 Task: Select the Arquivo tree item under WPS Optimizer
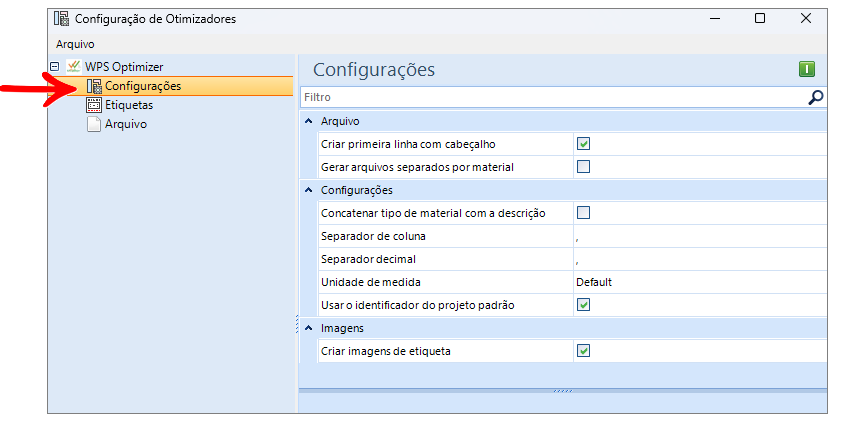tap(126, 124)
